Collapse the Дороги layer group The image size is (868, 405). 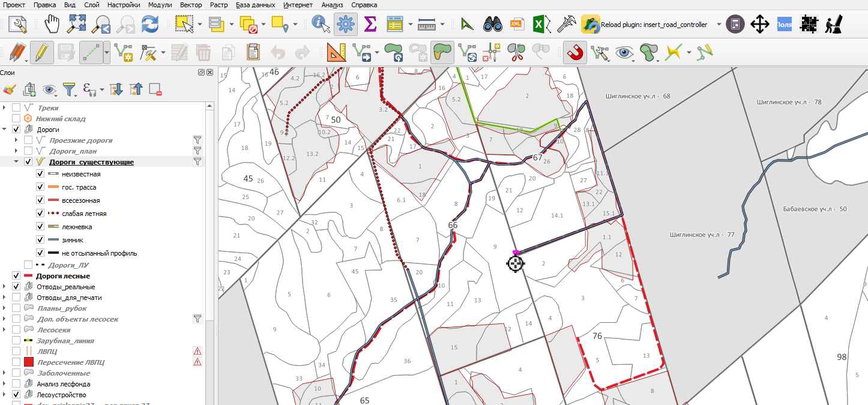5,130
